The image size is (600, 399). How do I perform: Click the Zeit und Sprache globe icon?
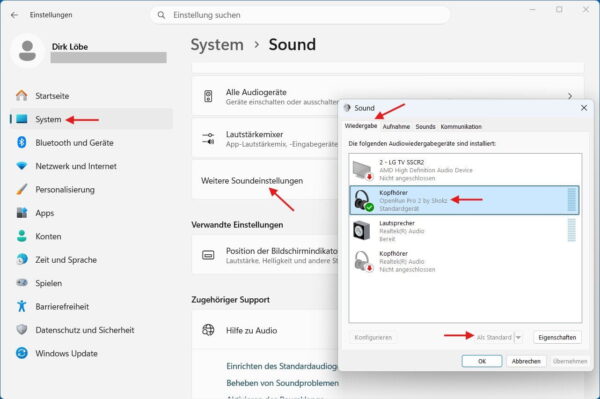coord(22,259)
